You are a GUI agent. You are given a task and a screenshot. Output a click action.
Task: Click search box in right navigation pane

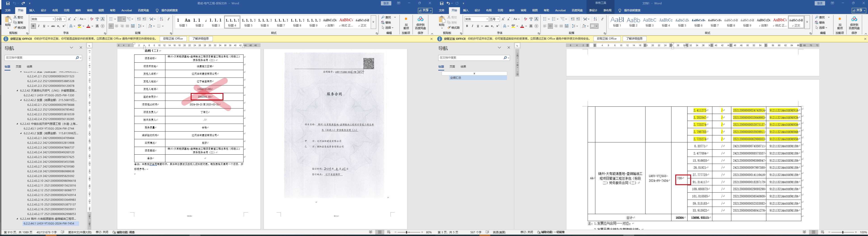(471, 58)
